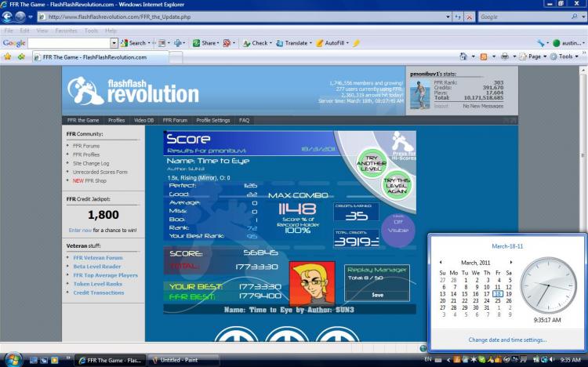Viewport: 588px width, 367px height.
Task: Click the Google toolbar Search button
Action: pos(133,43)
